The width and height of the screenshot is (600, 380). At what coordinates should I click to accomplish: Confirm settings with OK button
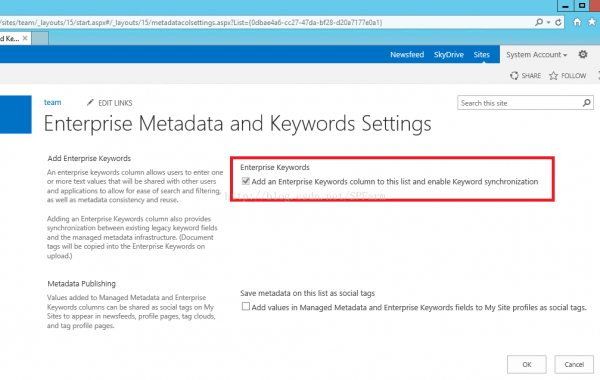coord(527,364)
